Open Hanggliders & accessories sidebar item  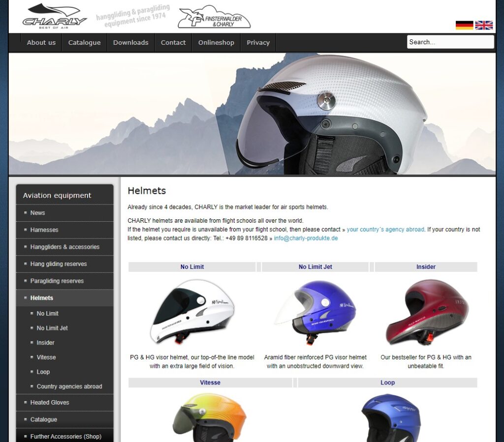click(64, 247)
